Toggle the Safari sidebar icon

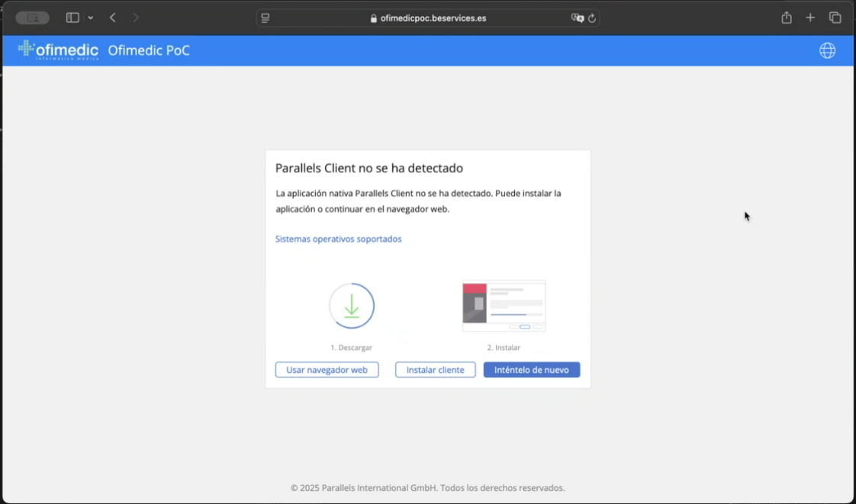(x=72, y=18)
